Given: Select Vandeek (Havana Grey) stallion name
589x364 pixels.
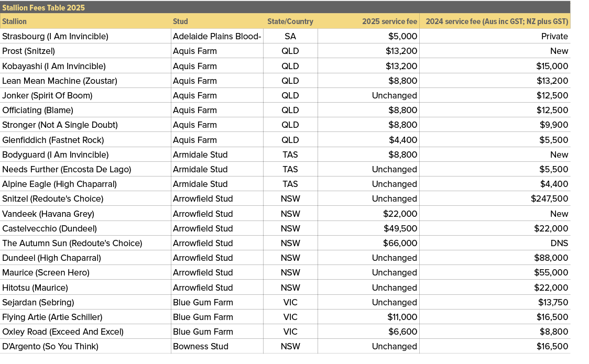Looking at the screenshot, I should point(38,214).
